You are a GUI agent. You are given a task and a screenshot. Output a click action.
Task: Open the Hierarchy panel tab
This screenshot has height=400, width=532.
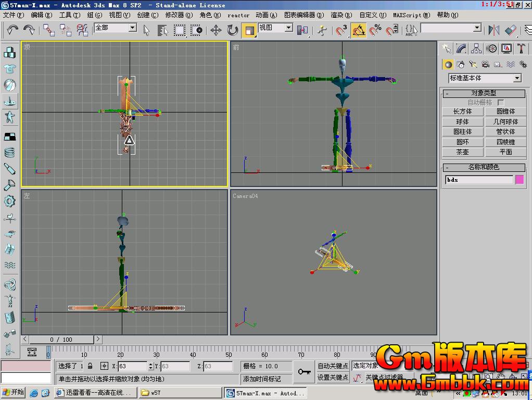click(x=476, y=48)
